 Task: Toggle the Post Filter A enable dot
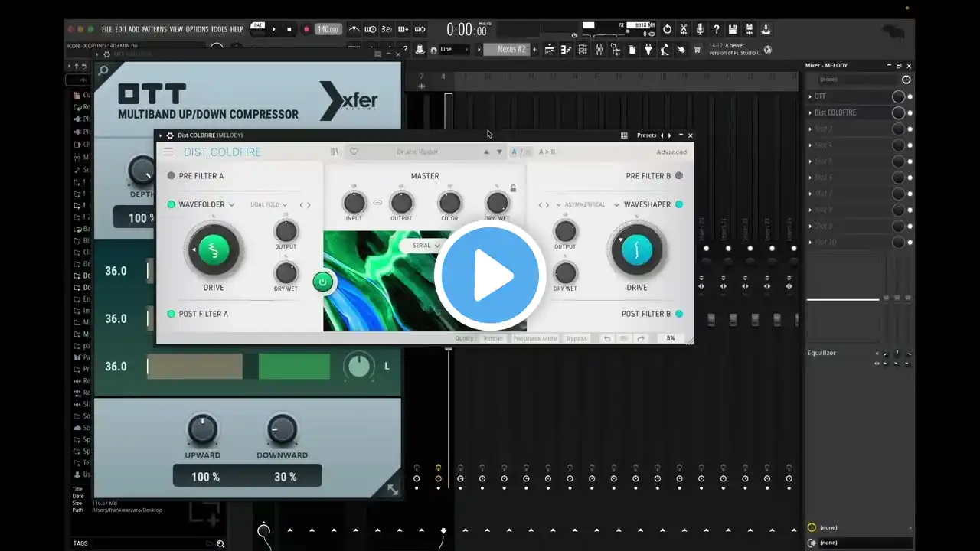171,314
